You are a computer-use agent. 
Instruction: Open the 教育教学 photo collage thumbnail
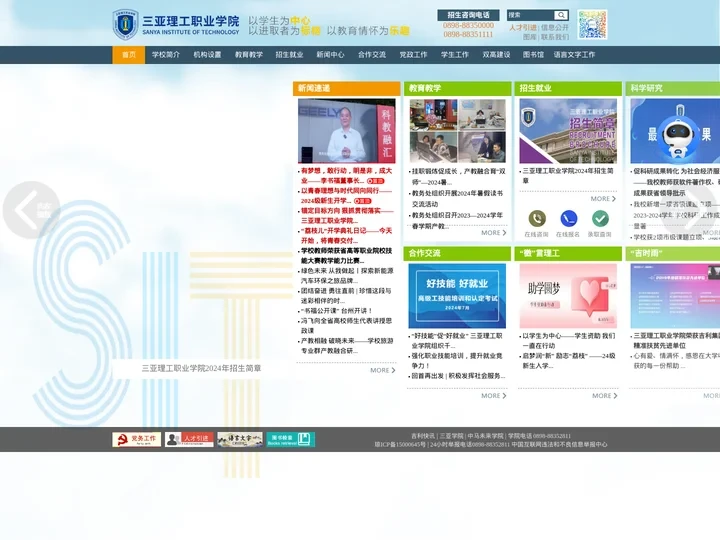457,131
